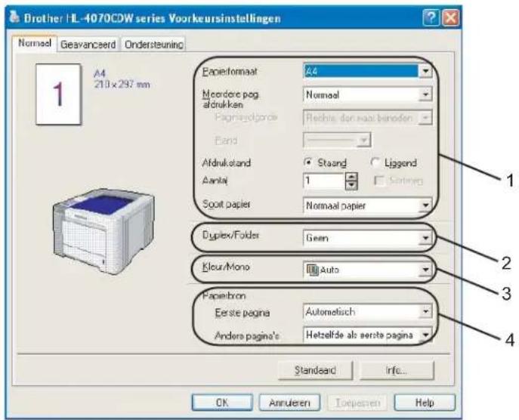Open the disabled Rand line style dropdown
Screen dimensions: 519x420
(x=337, y=141)
